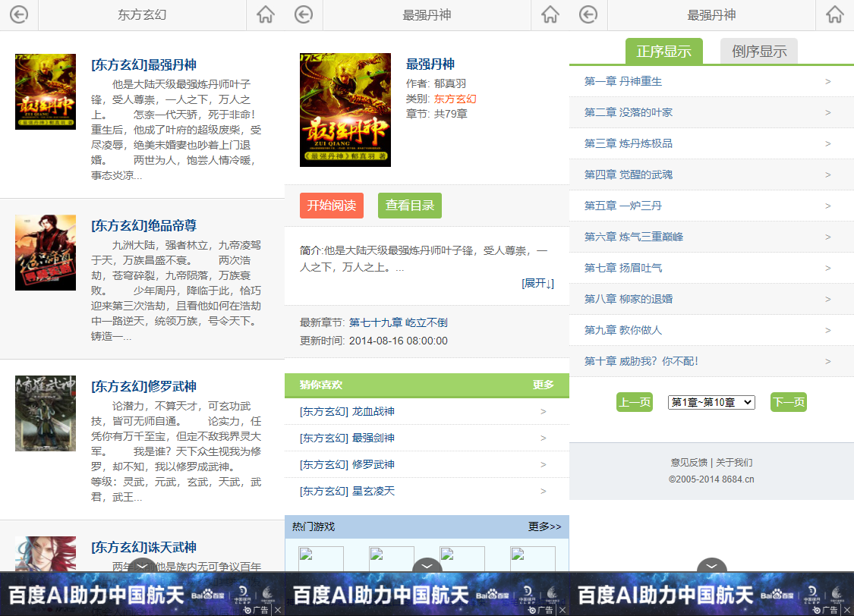This screenshot has height=616, width=854.
Task: Click arrow on 第一章 丹神重生 row
Action: [828, 82]
